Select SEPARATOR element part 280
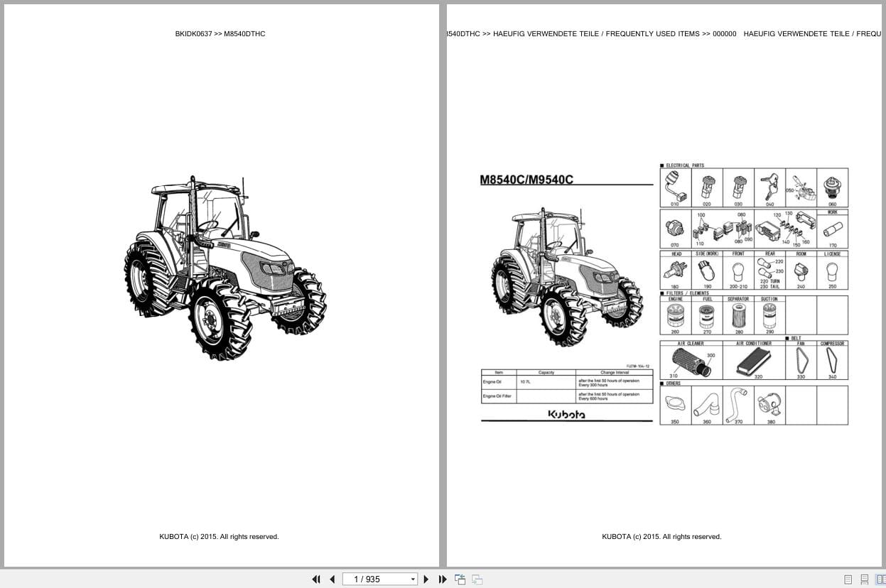 click(x=738, y=315)
